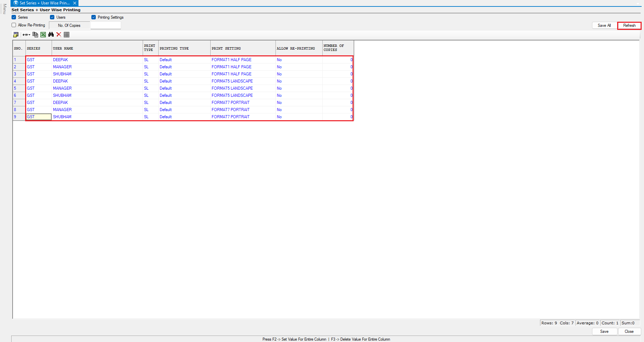Click the Save button at bottom
The height and width of the screenshot is (342, 644).
[604, 331]
